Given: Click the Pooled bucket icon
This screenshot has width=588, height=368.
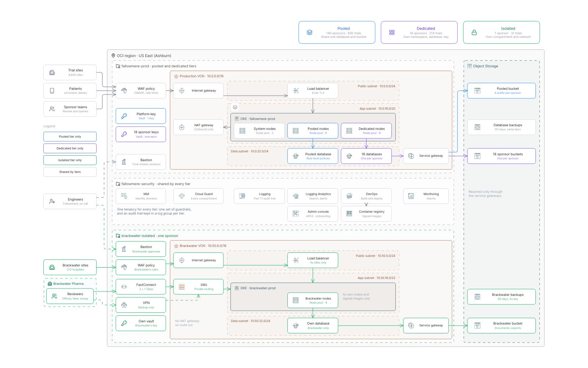Looking at the screenshot, I should click(x=477, y=91).
